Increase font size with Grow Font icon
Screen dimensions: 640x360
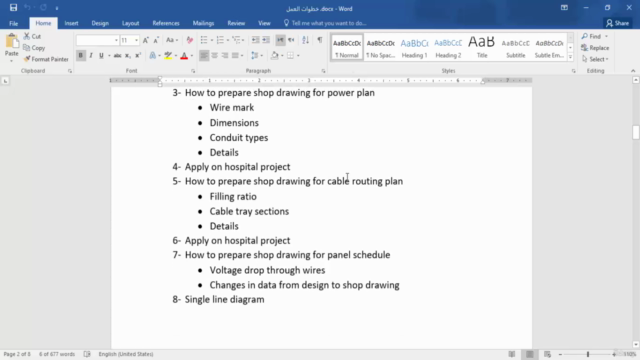pyautogui.click(x=146, y=40)
